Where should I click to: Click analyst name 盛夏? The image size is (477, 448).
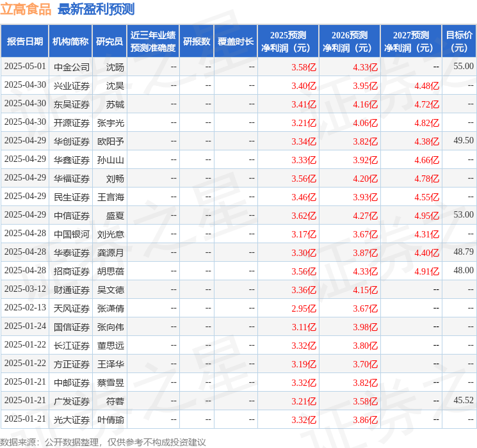point(115,216)
